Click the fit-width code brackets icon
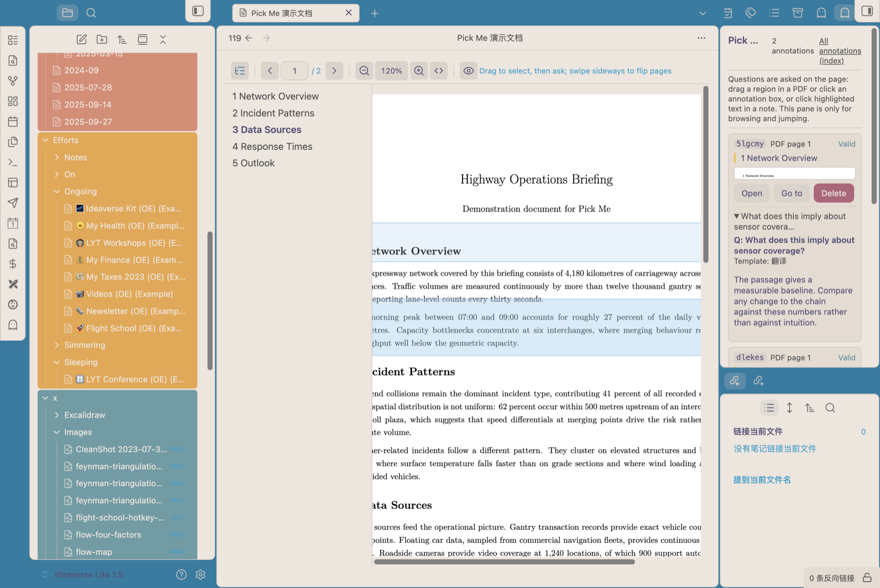 (439, 71)
